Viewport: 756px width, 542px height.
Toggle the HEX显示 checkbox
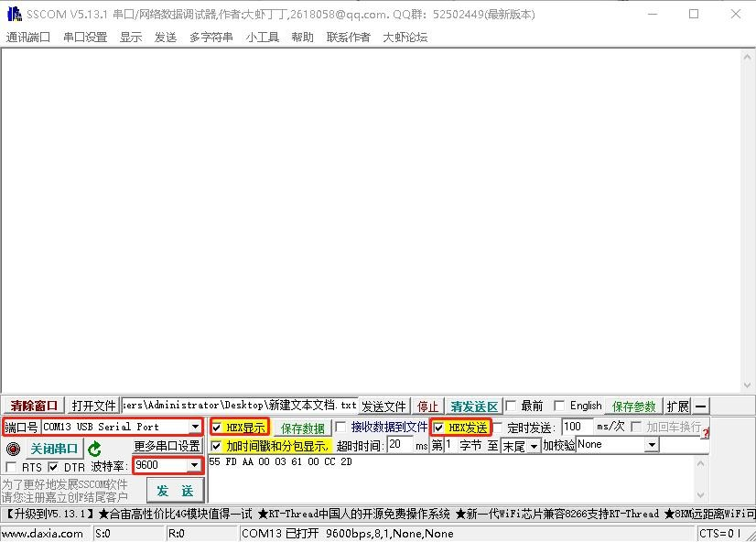coord(217,428)
